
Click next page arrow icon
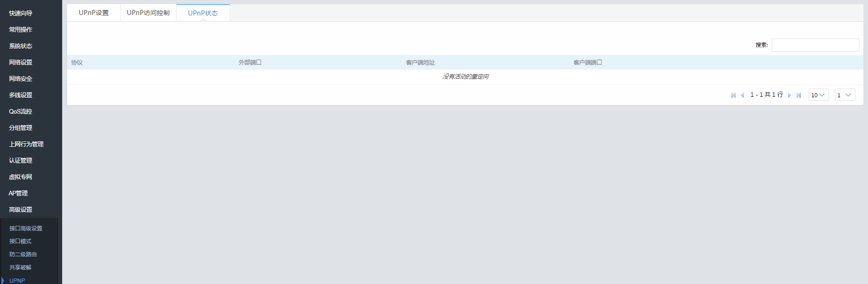[790, 95]
